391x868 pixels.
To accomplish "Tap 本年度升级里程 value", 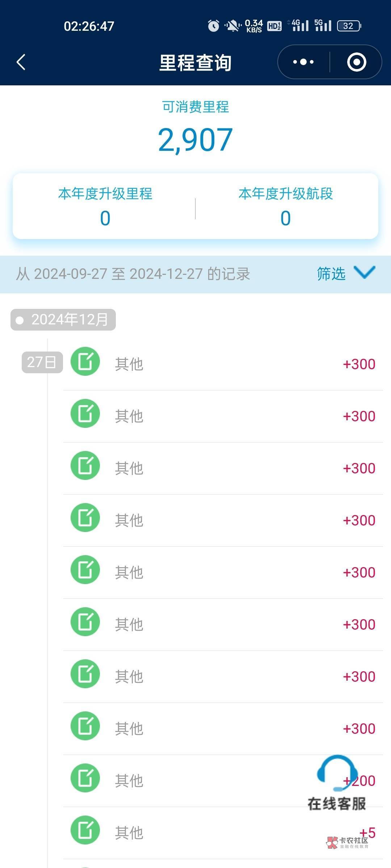I will pos(105,218).
